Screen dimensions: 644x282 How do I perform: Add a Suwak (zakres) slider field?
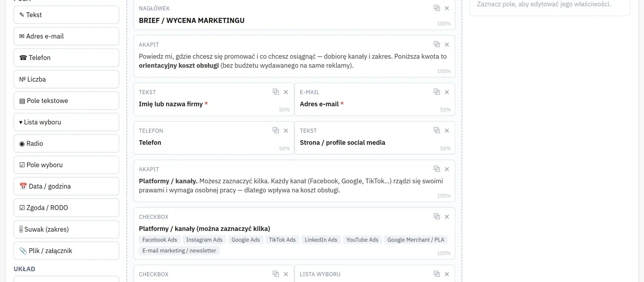[66, 229]
